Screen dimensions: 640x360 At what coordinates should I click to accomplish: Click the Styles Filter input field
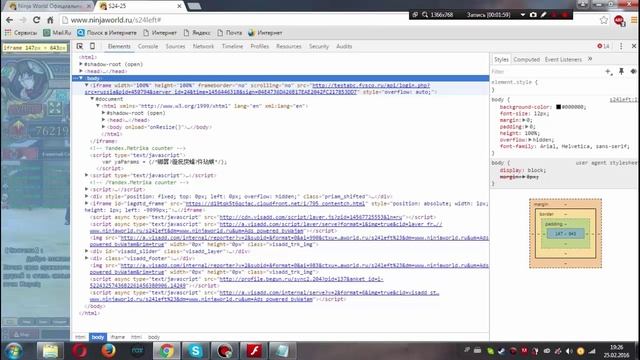click(547, 71)
